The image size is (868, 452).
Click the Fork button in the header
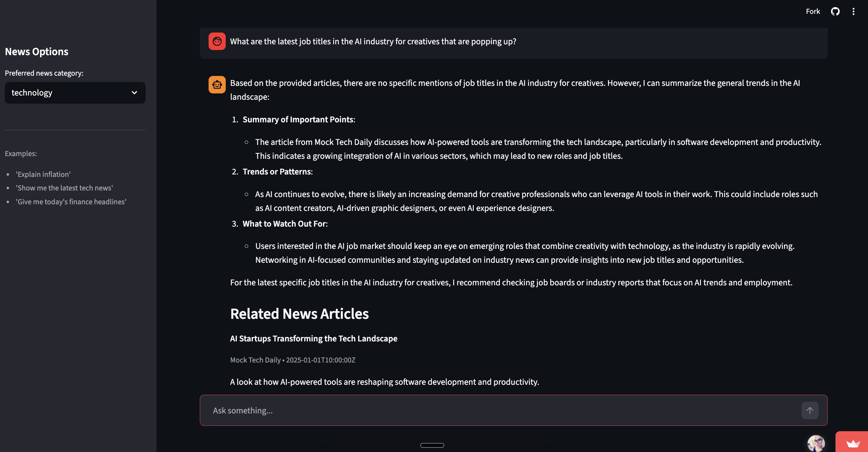[813, 11]
